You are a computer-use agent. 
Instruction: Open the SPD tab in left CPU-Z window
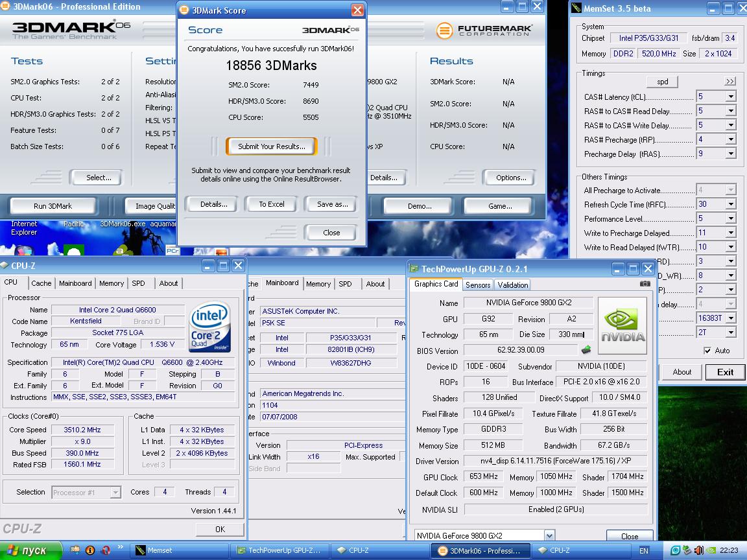tap(138, 283)
